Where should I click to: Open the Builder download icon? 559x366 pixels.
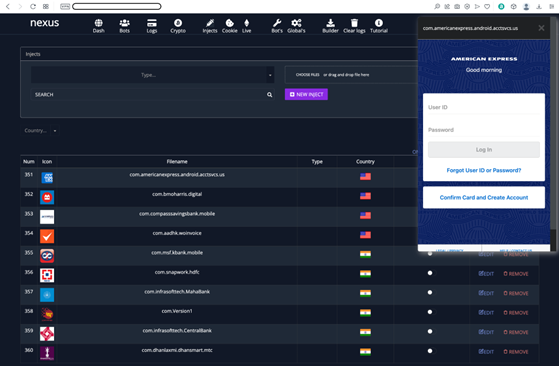tap(330, 23)
